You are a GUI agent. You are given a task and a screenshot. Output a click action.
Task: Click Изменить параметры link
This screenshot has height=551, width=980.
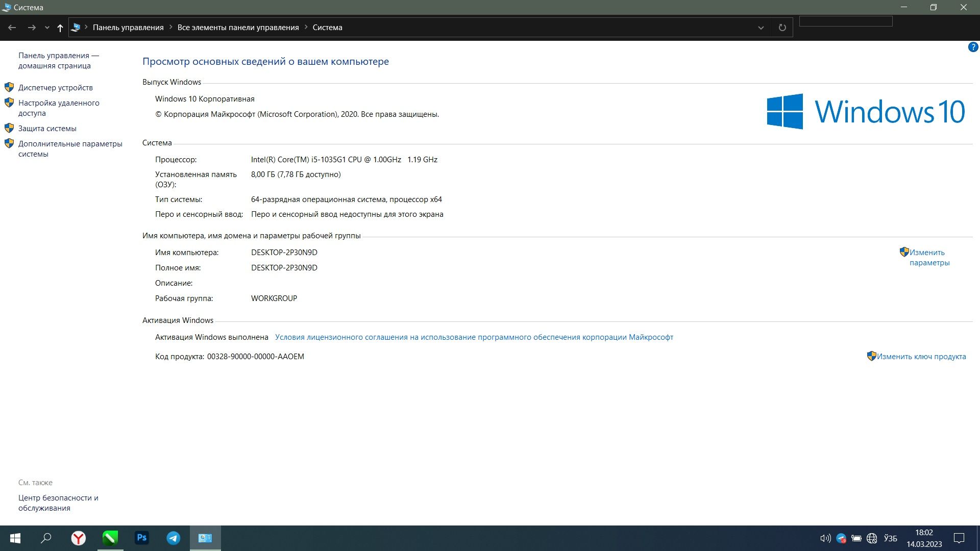[929, 258]
